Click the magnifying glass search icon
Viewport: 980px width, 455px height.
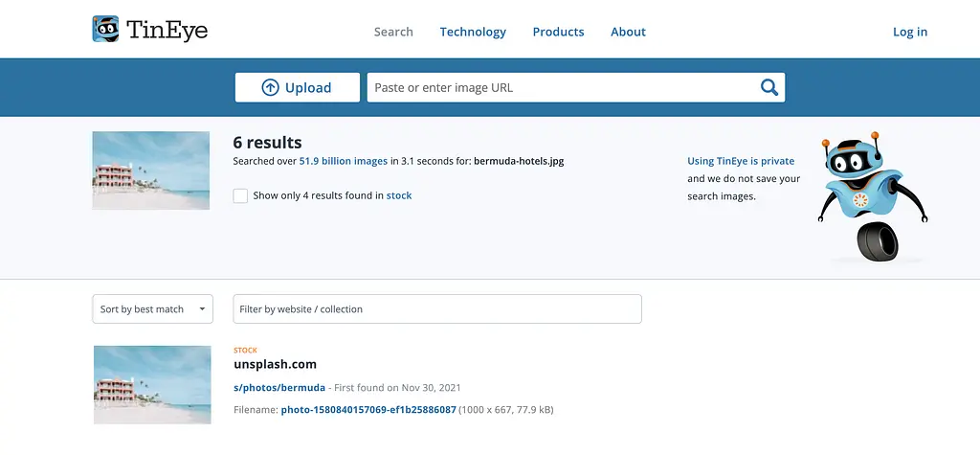pos(768,87)
